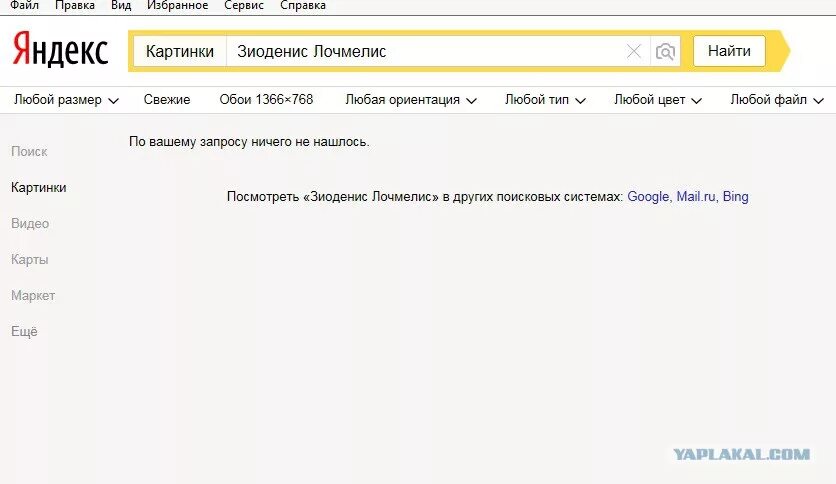Viewport: 836px width, 484px height.
Task: Click the Найти search button
Action: click(729, 51)
